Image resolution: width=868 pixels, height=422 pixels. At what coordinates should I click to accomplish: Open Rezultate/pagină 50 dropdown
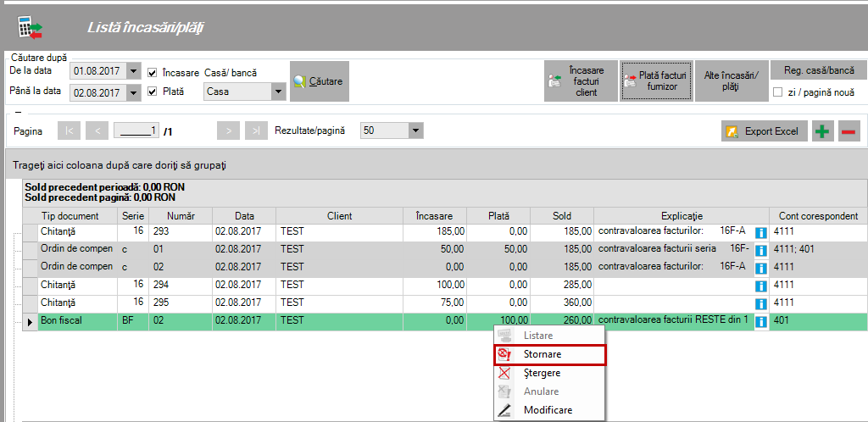[x=415, y=131]
